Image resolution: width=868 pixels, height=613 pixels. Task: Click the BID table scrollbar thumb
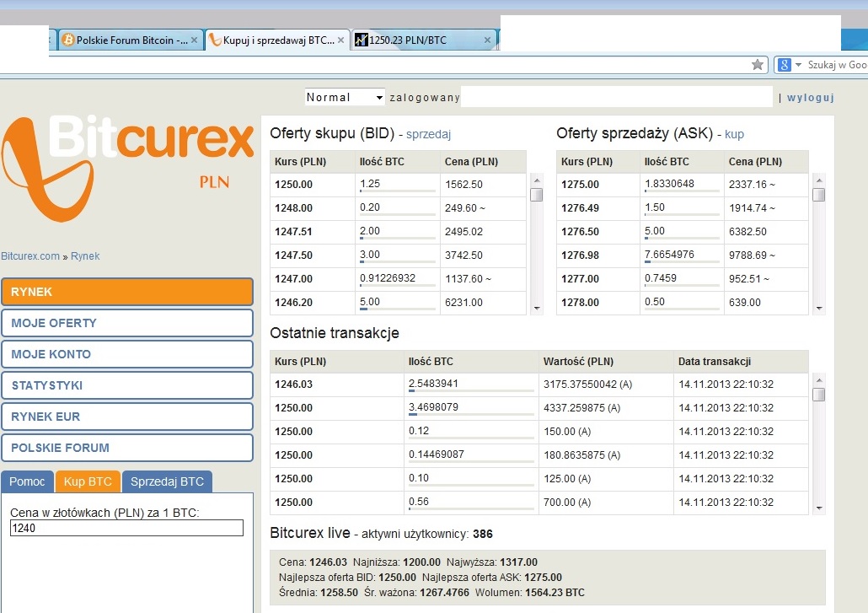click(x=537, y=195)
